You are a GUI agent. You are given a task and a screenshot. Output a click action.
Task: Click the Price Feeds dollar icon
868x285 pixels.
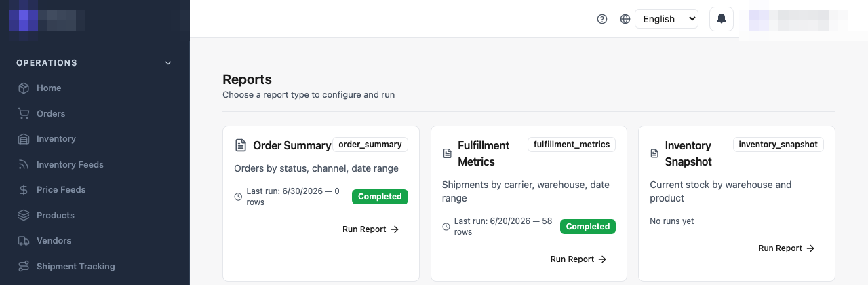[24, 190]
